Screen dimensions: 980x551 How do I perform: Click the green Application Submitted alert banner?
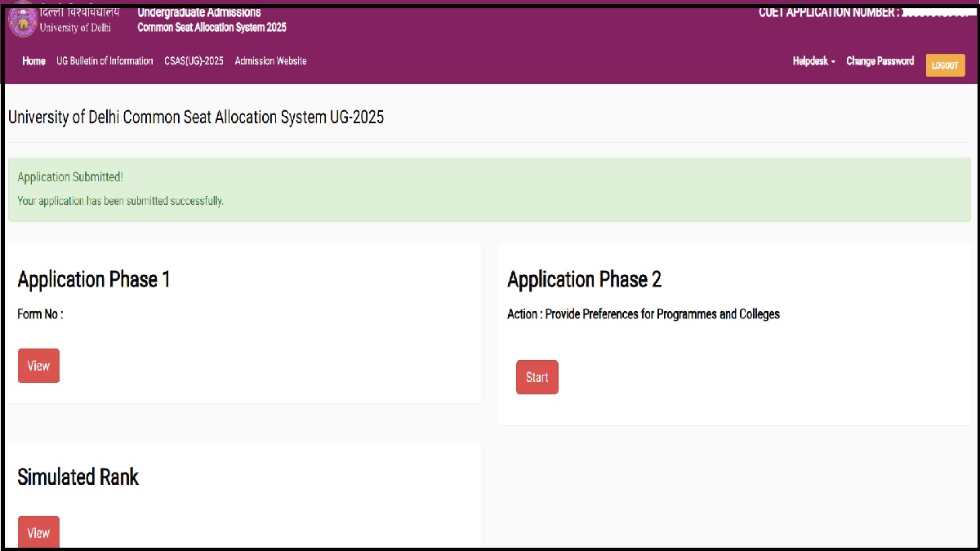click(489, 189)
